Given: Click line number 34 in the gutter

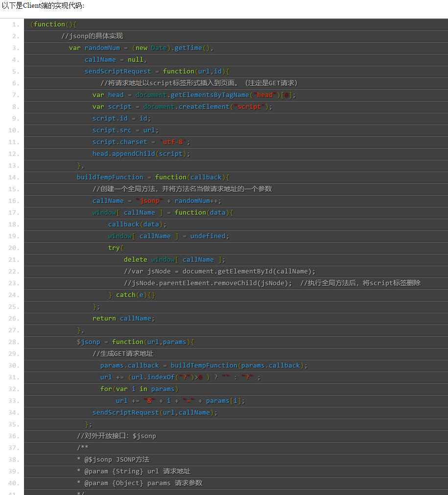Looking at the screenshot, I should click(14, 413).
